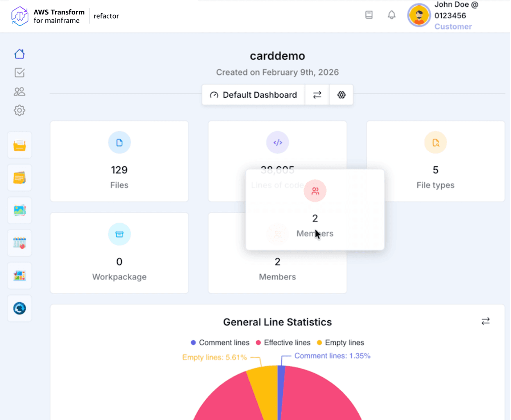The image size is (511, 420).
Task: Toggle Effective lines legend entry
Action: pyautogui.click(x=283, y=343)
